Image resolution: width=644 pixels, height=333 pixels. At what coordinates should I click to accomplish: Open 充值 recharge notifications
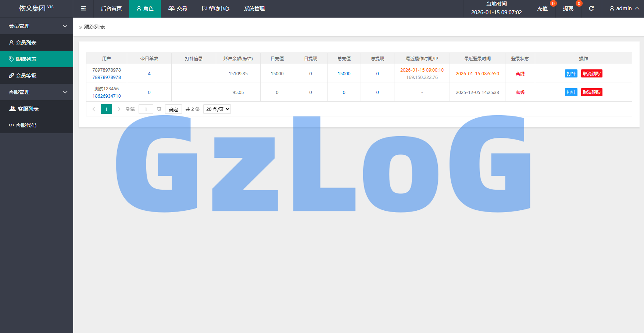click(543, 8)
